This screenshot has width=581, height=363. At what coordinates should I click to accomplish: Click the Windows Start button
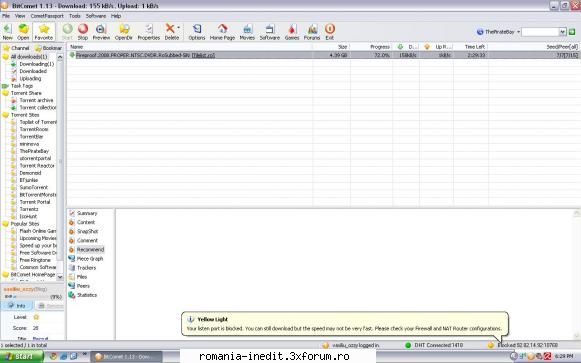(21, 356)
